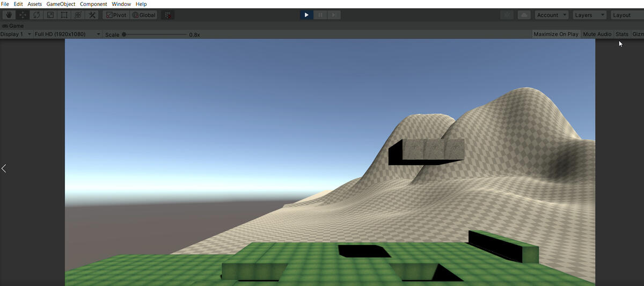The height and width of the screenshot is (286, 644).
Task: Open the GameObject menu
Action: [x=61, y=4]
